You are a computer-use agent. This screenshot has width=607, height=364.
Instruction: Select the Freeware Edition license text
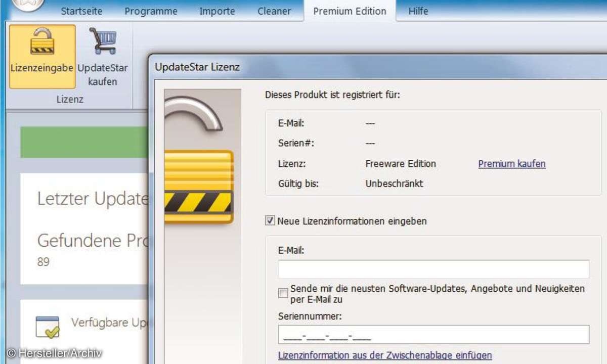tap(401, 163)
